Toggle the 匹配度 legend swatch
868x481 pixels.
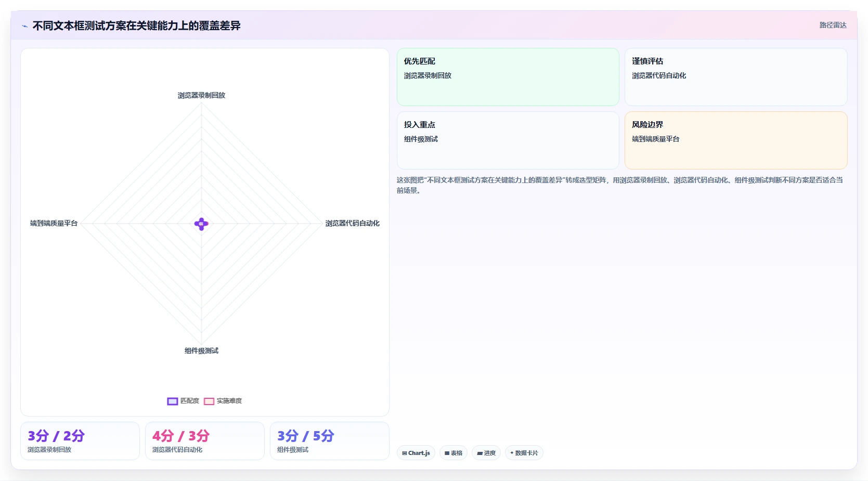click(x=173, y=401)
